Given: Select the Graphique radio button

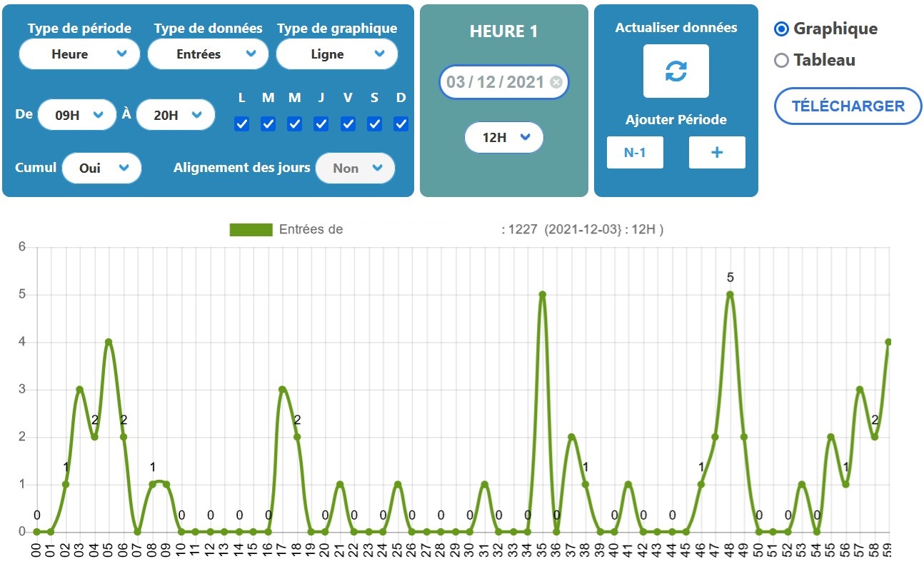Looking at the screenshot, I should click(782, 29).
